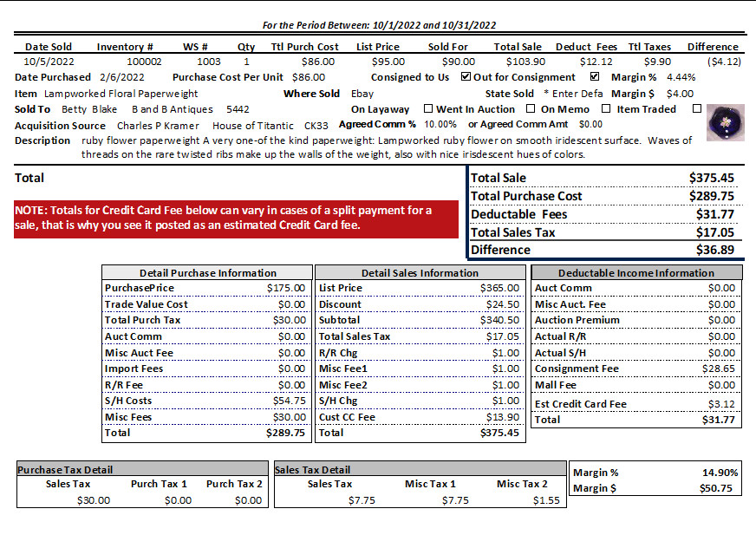Select the Purchase Tax Detail header
Screen dimensions: 756x548
pos(142,469)
